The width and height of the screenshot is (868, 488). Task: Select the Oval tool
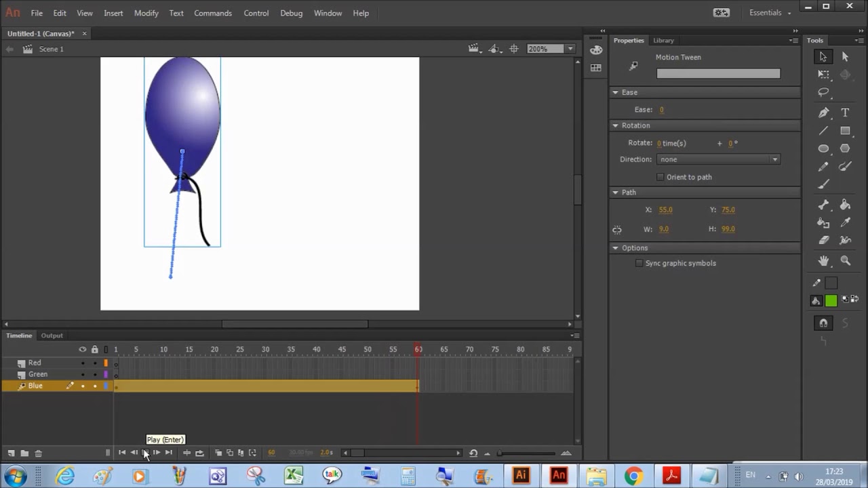point(823,148)
